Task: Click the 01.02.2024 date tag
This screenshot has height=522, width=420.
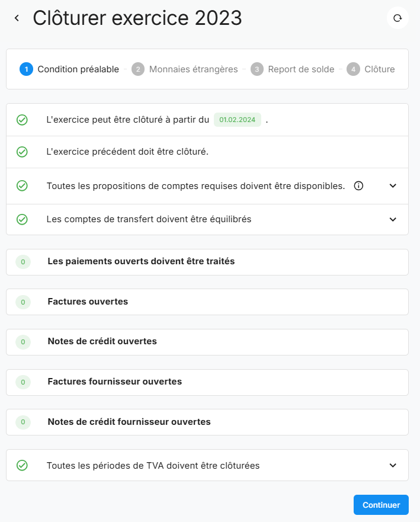Action: coord(237,120)
